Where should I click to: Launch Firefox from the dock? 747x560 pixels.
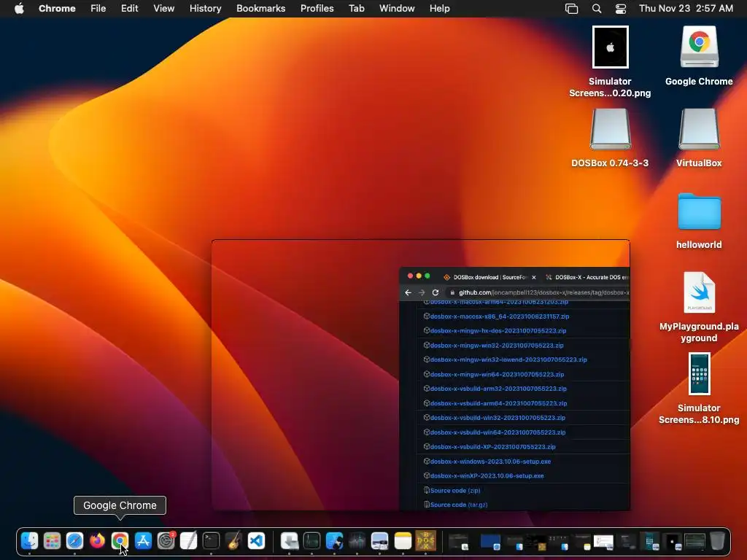pyautogui.click(x=98, y=541)
